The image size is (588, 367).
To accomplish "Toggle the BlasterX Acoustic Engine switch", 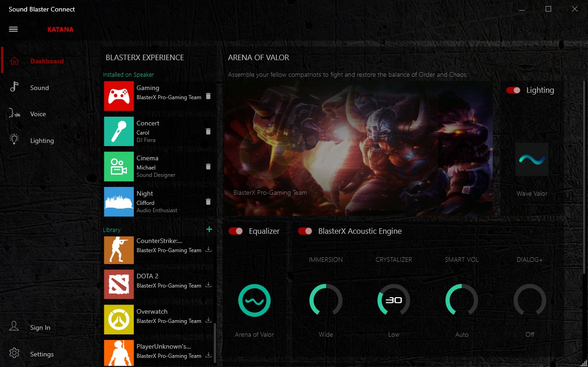I will 305,231.
